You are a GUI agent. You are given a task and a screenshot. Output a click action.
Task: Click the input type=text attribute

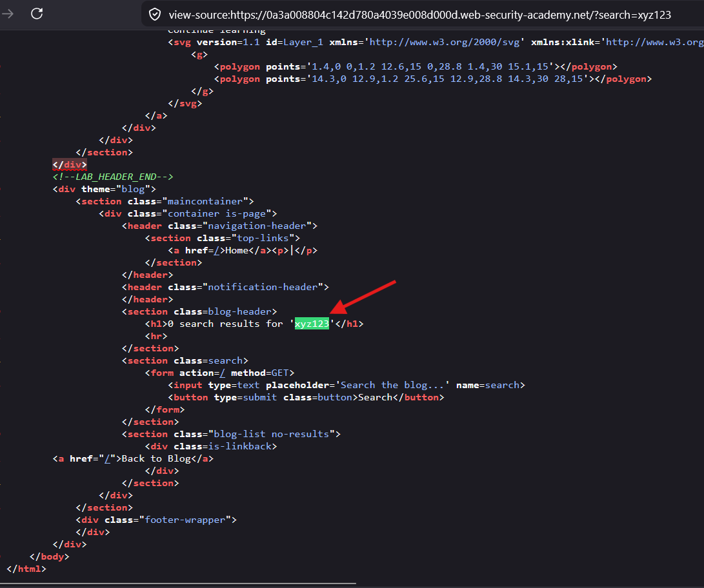point(234,386)
